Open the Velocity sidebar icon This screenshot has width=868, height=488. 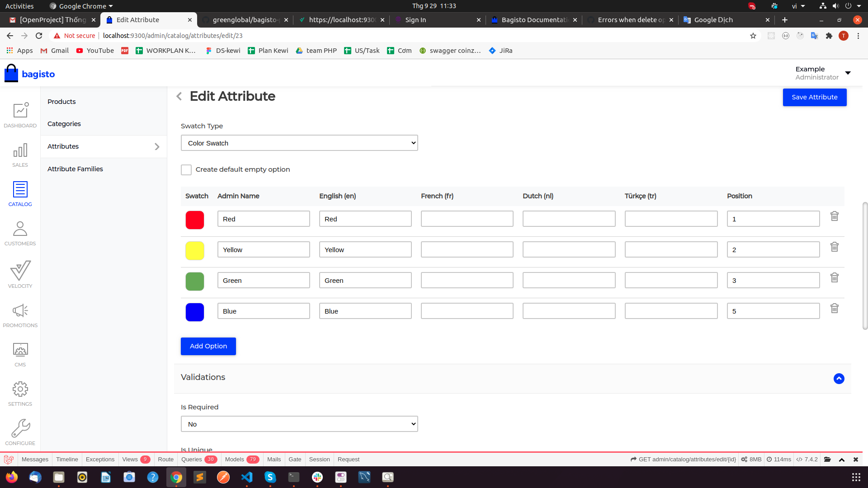pos(20,274)
